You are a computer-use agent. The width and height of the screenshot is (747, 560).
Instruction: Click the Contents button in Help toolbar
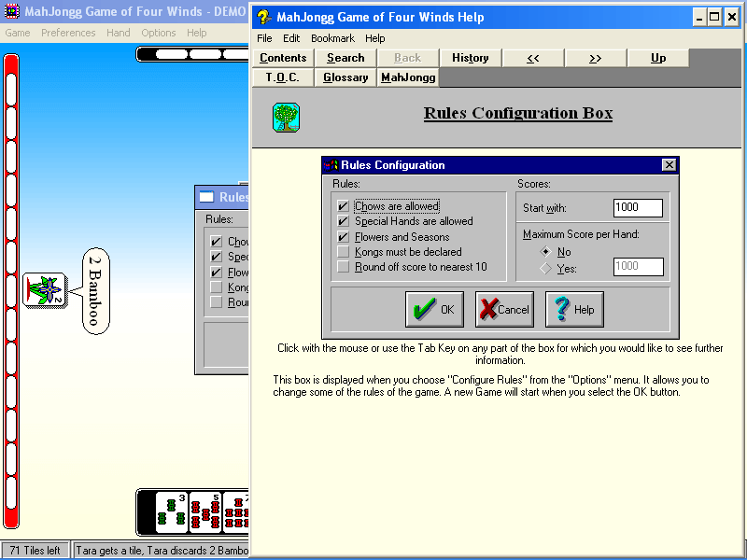coord(283,58)
